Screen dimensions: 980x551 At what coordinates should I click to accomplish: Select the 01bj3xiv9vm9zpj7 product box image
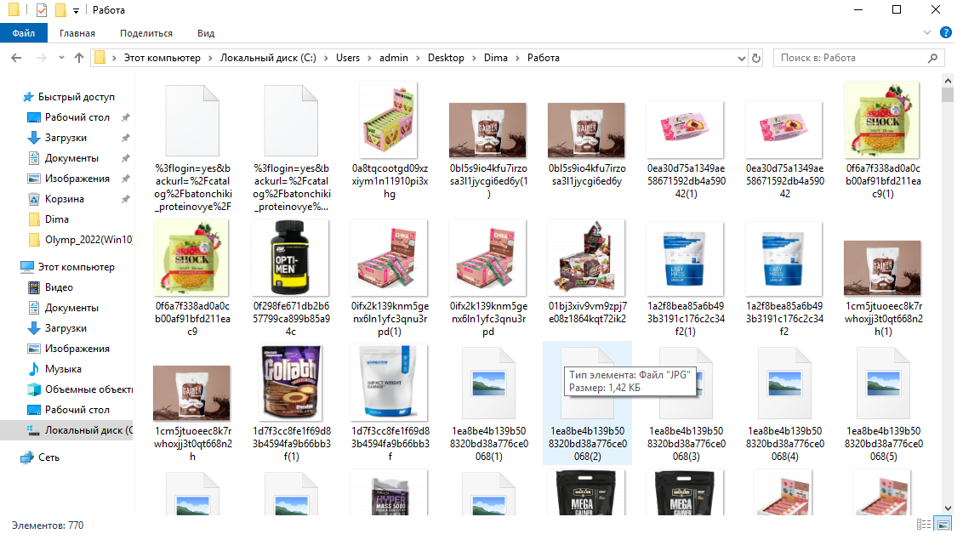coord(587,258)
